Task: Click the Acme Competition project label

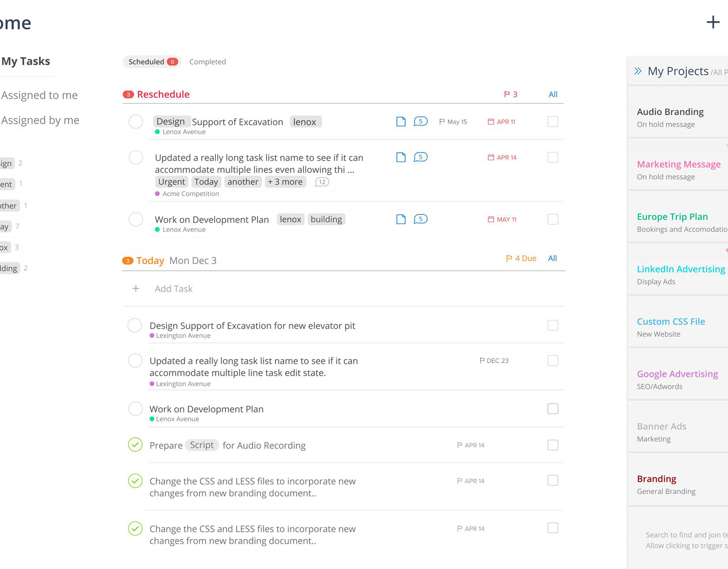Action: pyautogui.click(x=191, y=194)
